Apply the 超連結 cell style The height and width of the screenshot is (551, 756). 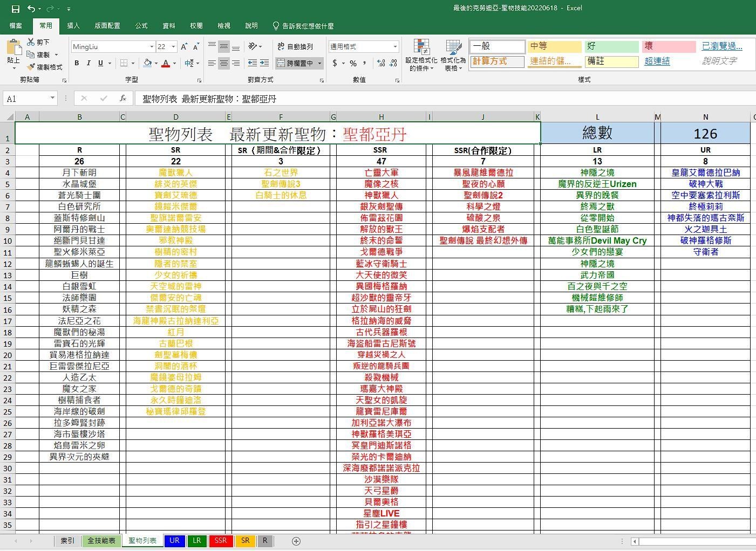[x=657, y=61]
